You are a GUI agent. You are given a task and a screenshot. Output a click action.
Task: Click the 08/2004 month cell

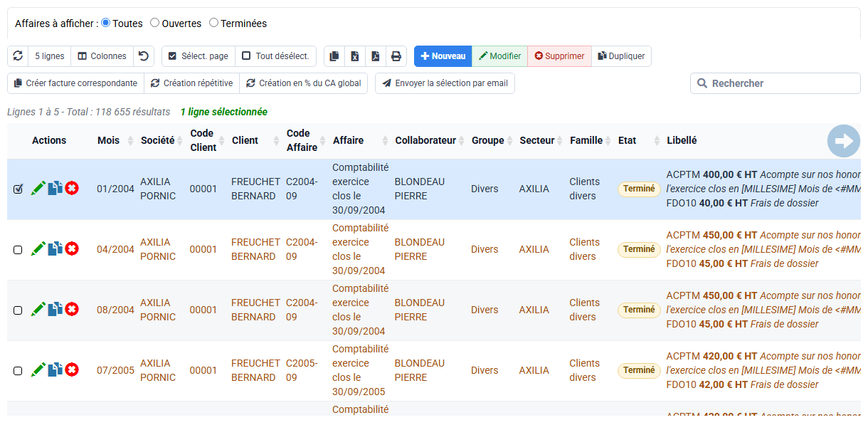115,310
